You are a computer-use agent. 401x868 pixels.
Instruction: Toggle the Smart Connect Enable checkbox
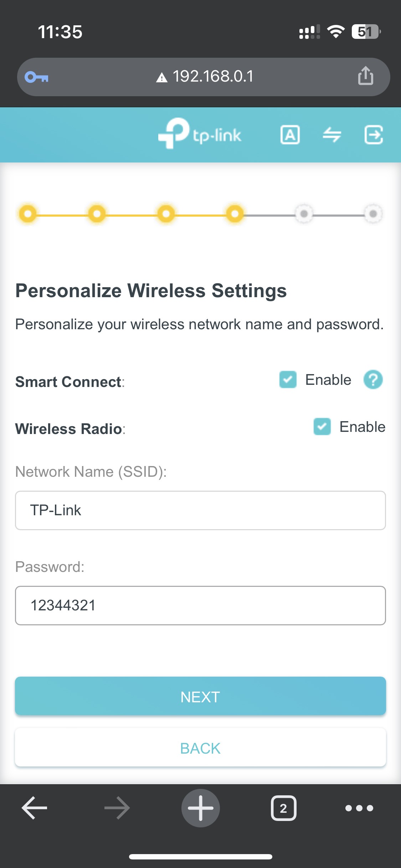[x=288, y=380]
